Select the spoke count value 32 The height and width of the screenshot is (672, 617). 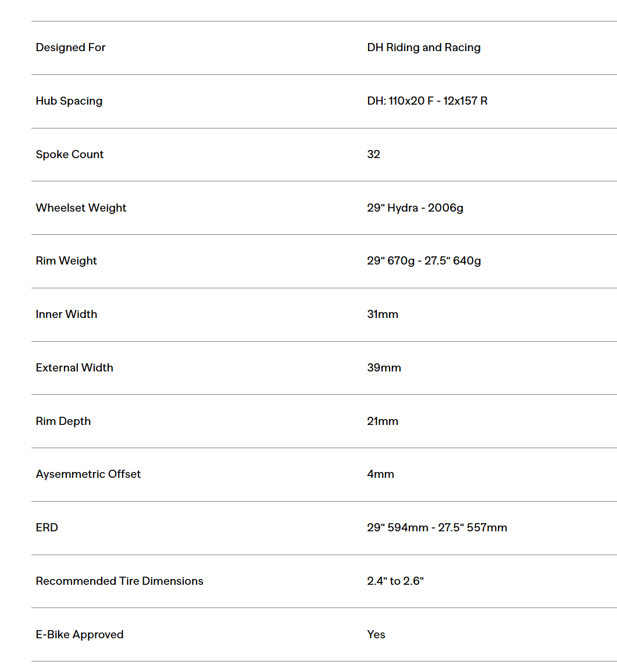click(373, 154)
